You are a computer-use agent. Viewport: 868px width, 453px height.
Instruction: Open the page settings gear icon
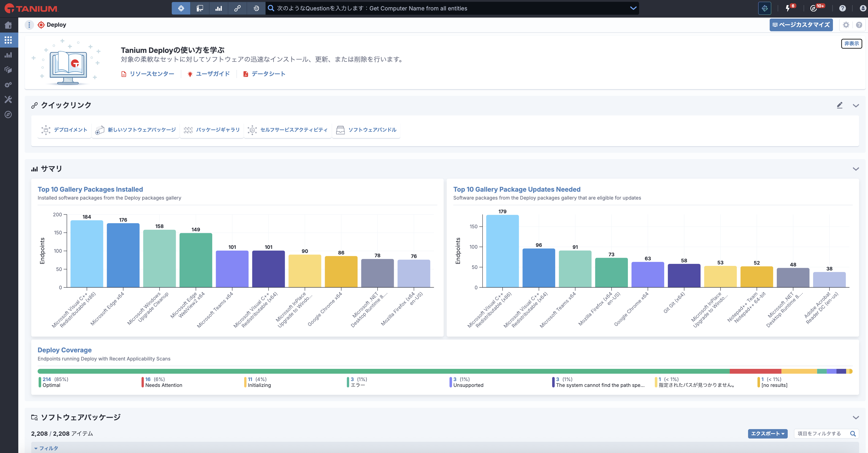(846, 25)
